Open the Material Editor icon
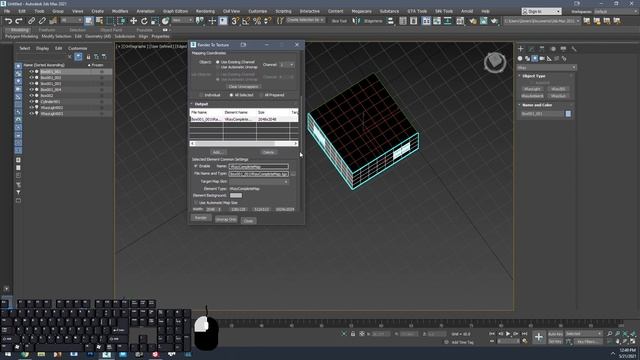 pyautogui.click(x=460, y=21)
